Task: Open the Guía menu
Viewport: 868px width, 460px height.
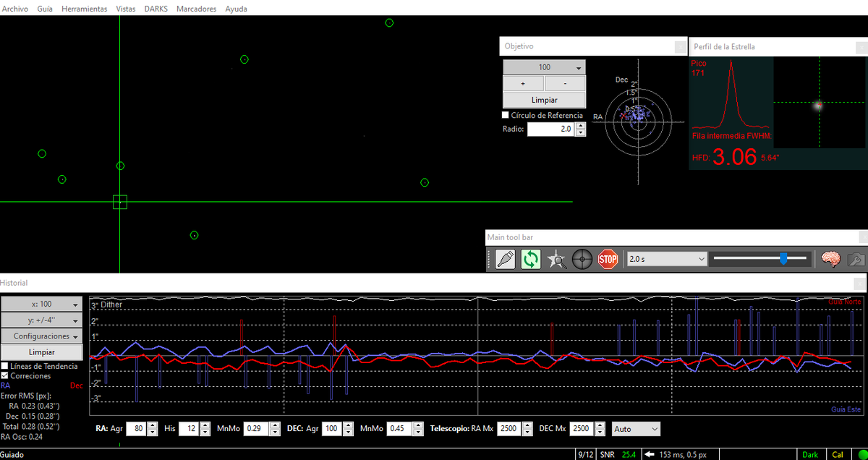Action: (x=45, y=9)
